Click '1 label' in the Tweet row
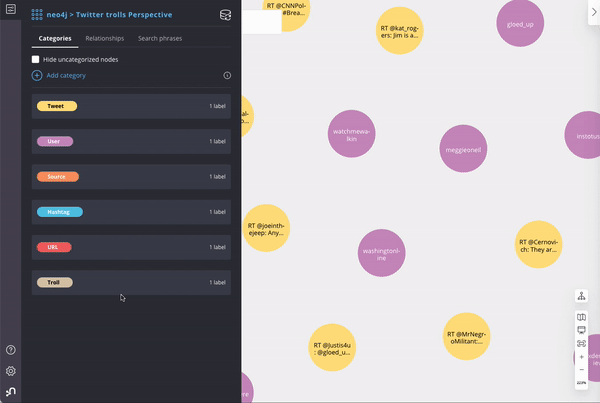This screenshot has height=403, width=600. pos(217,106)
